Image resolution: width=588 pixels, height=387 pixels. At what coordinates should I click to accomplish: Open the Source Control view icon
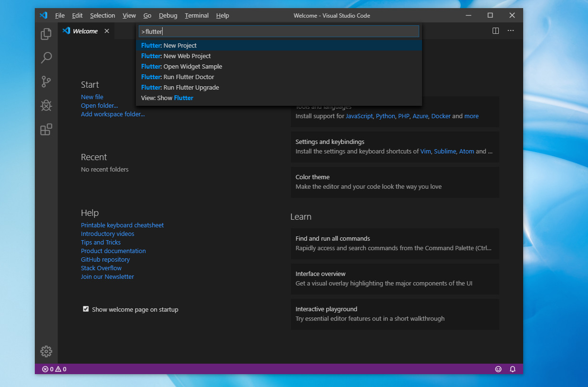click(46, 81)
